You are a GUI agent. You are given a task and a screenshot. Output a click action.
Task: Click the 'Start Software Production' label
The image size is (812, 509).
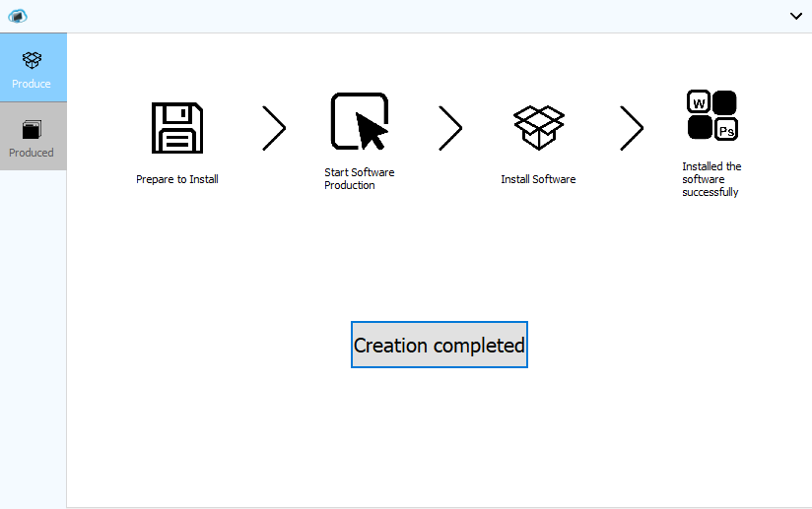tap(360, 179)
